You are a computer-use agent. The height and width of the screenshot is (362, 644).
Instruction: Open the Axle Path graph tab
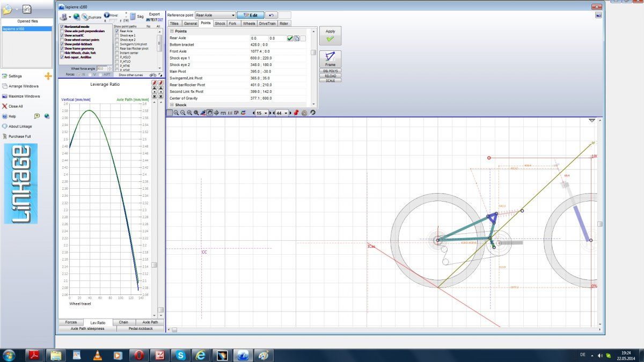point(150,322)
